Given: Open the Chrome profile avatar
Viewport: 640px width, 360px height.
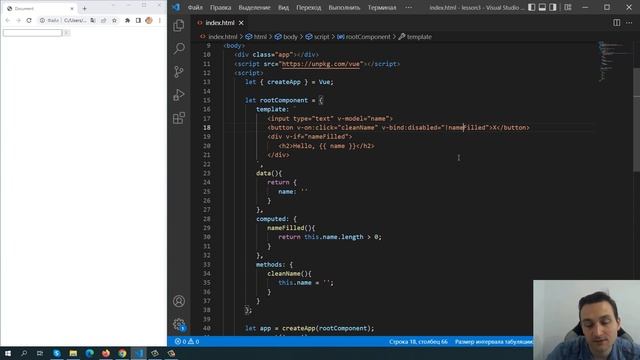Looking at the screenshot, I should [149, 20].
